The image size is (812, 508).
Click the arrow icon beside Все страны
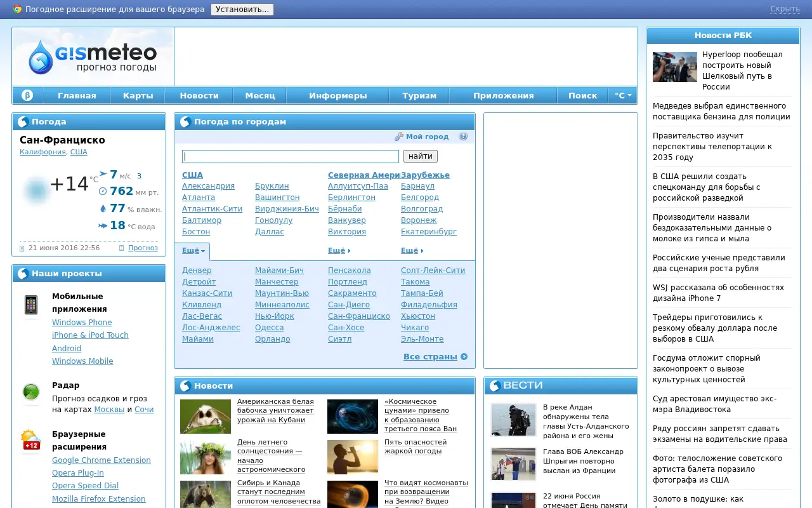[x=464, y=357]
